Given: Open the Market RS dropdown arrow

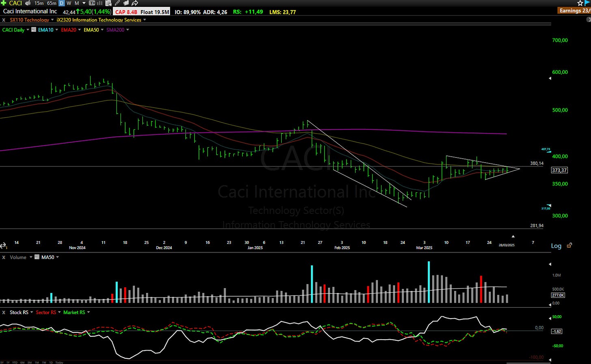Looking at the screenshot, I should pos(88,312).
